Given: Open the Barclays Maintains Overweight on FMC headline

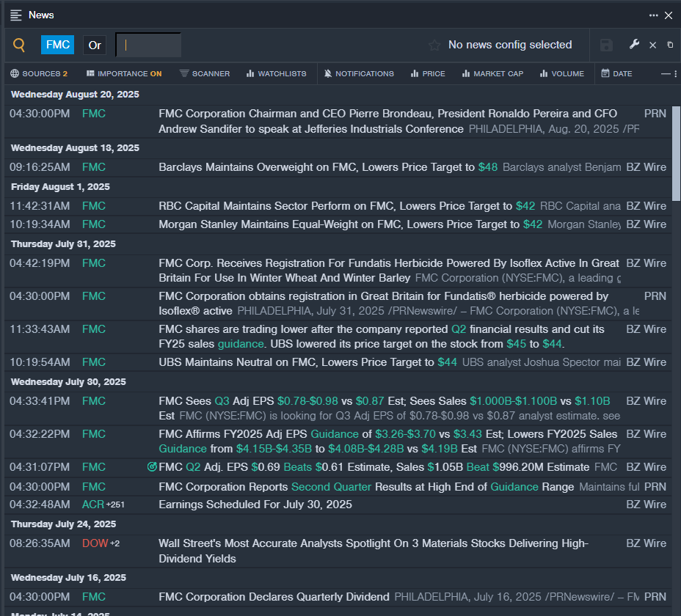Looking at the screenshot, I should click(x=328, y=167).
